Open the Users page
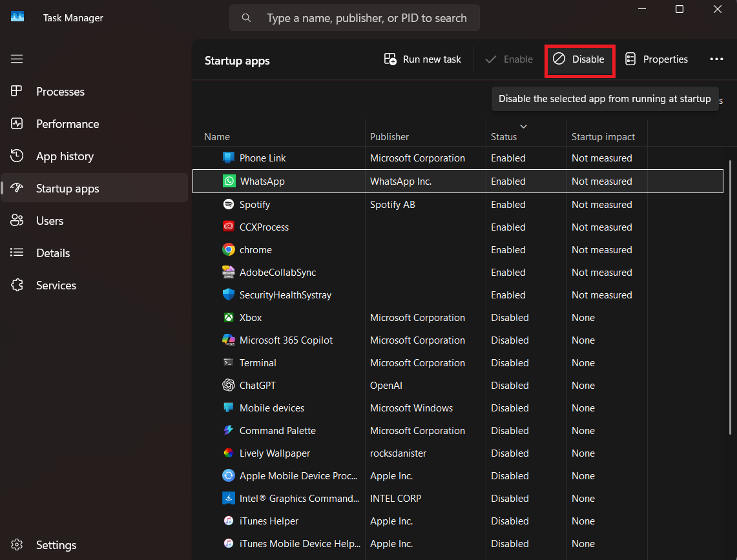Screen dimensions: 737x560 pos(94,220)
